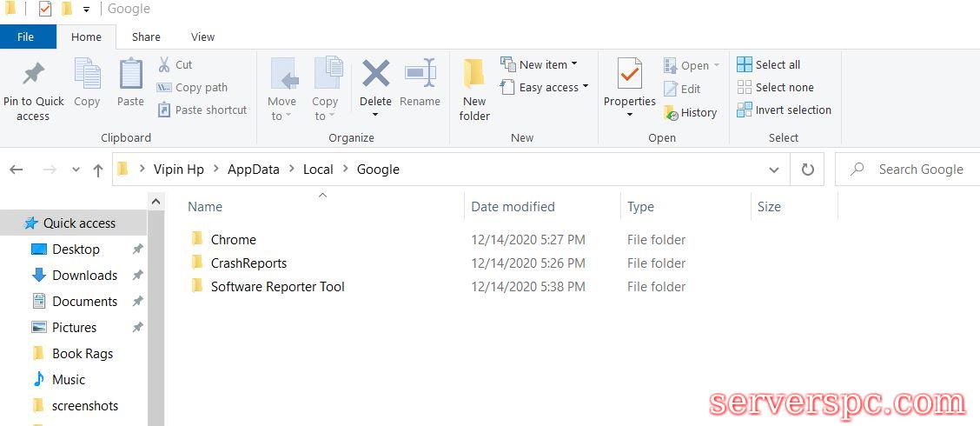Click the Pin to Quick access icon
This screenshot has height=426, width=980.
[33, 76]
